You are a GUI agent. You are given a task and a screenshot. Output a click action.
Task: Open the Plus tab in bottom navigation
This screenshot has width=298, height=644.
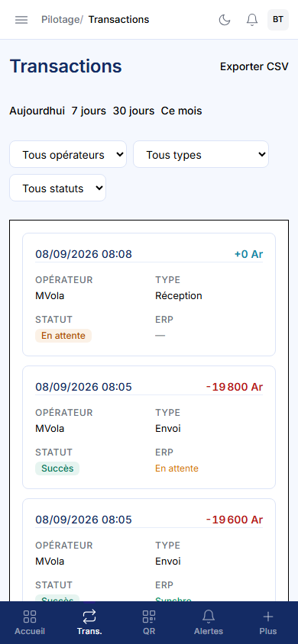(x=268, y=623)
